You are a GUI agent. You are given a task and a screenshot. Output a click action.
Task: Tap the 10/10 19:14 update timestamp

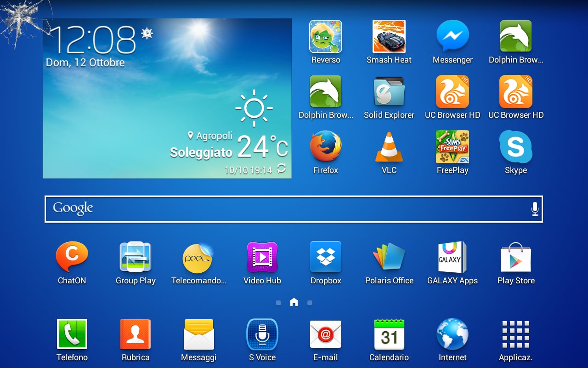coord(248,170)
